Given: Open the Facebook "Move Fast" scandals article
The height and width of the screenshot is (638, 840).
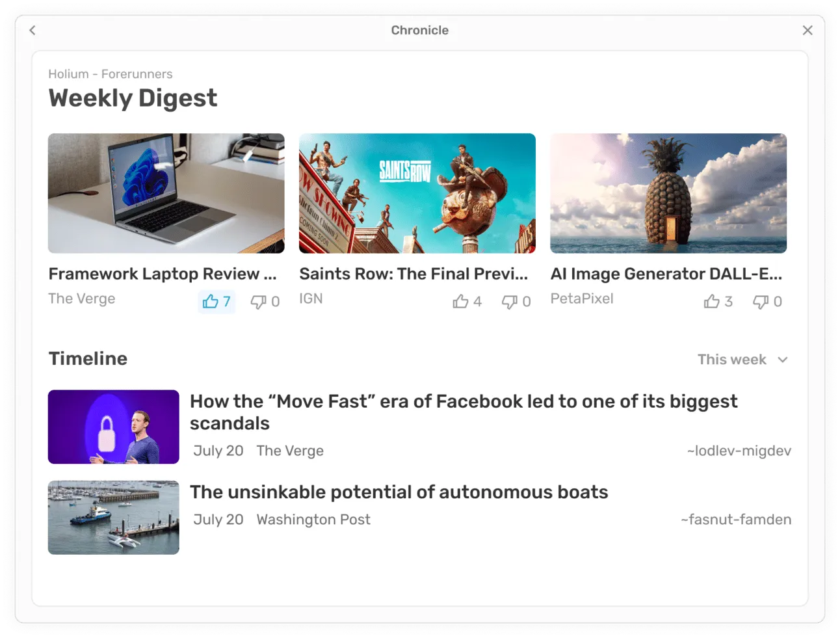Looking at the screenshot, I should (463, 412).
